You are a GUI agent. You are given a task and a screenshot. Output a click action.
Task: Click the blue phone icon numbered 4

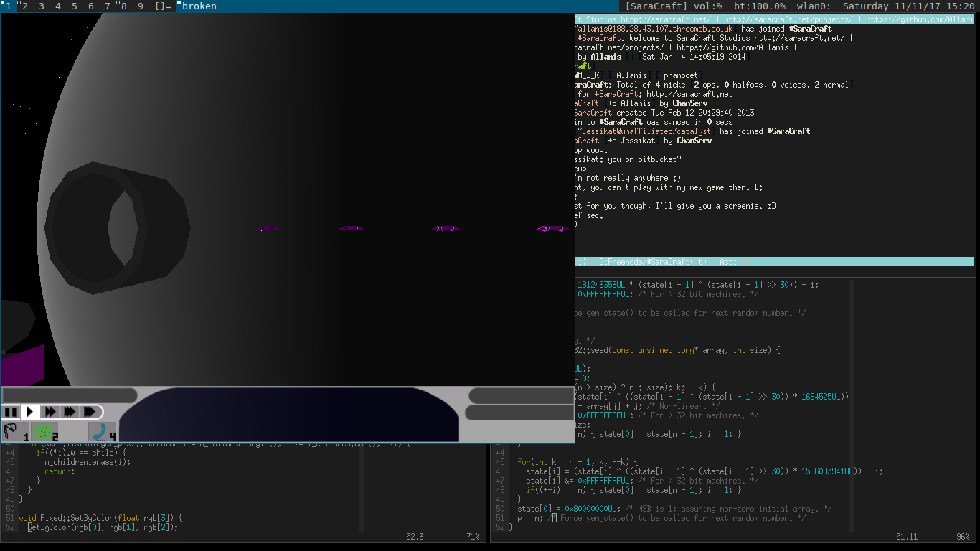101,431
